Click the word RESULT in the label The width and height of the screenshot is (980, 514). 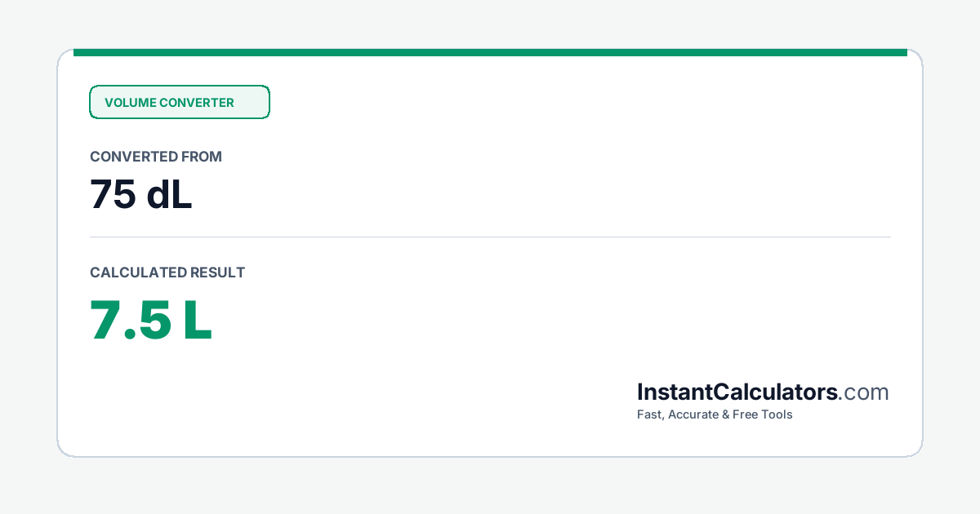217,273
